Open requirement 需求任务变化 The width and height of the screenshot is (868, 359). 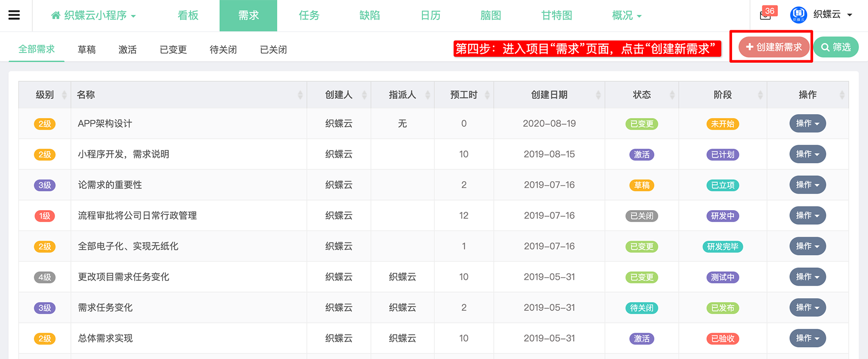(x=105, y=307)
